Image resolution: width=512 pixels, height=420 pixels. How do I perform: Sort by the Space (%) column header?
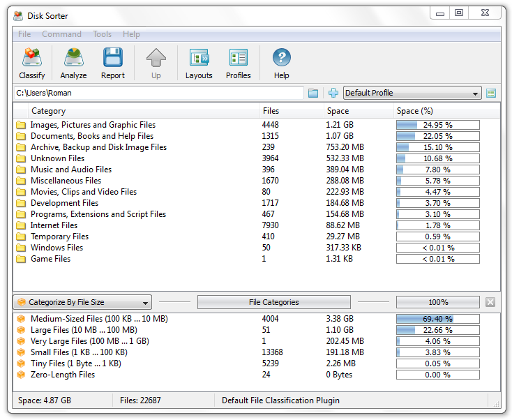[446, 111]
